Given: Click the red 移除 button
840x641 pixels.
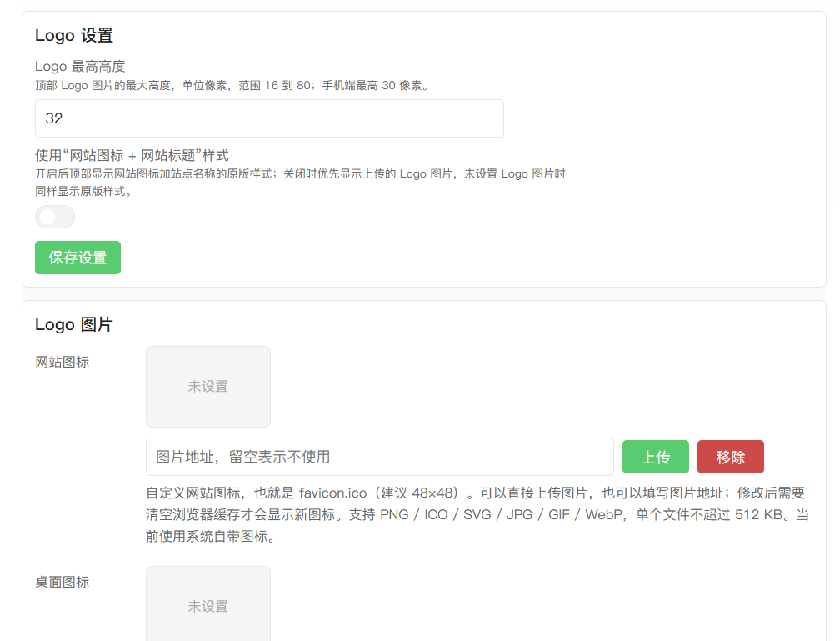Looking at the screenshot, I should (731, 457).
